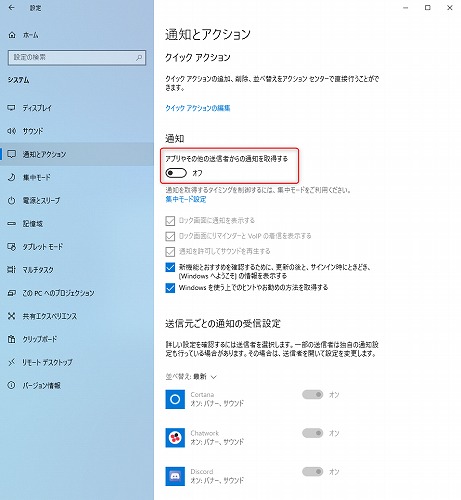Toggle アプリやその他の送信者からの通知 switch
Viewport: 461px width, 500px height.
tap(176, 173)
